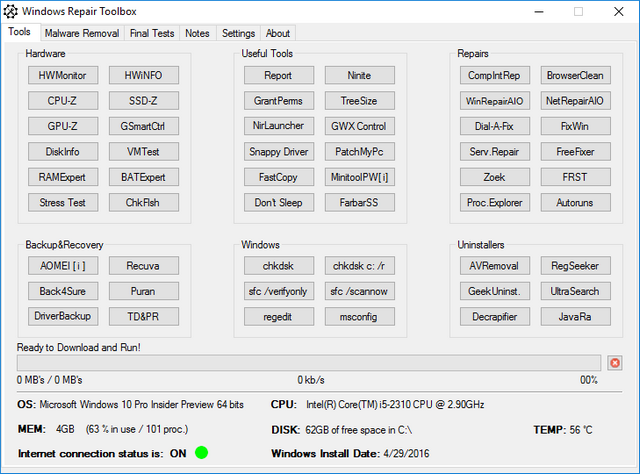Run GrantPerms
This screenshot has height=474, width=640.
click(x=279, y=100)
